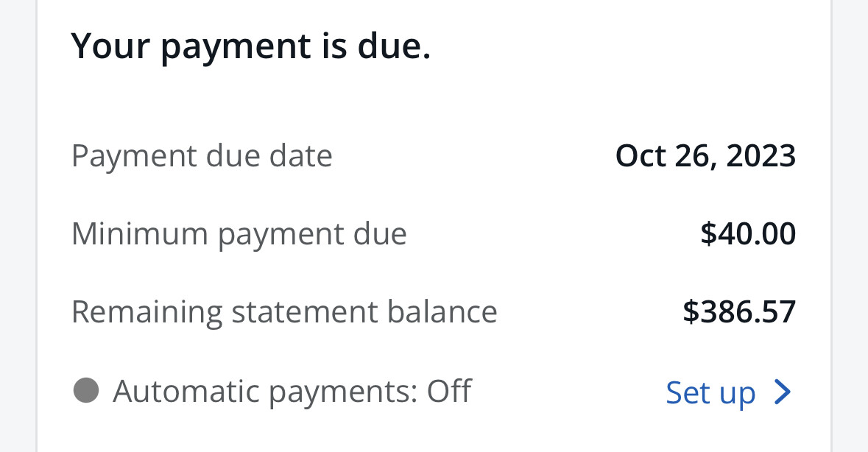Click the word "Remaining" in the balance label
The height and width of the screenshot is (452, 868).
click(147, 311)
